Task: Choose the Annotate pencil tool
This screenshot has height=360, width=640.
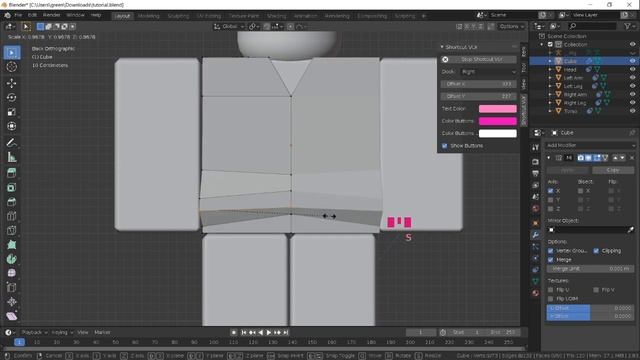Action: tap(11, 142)
